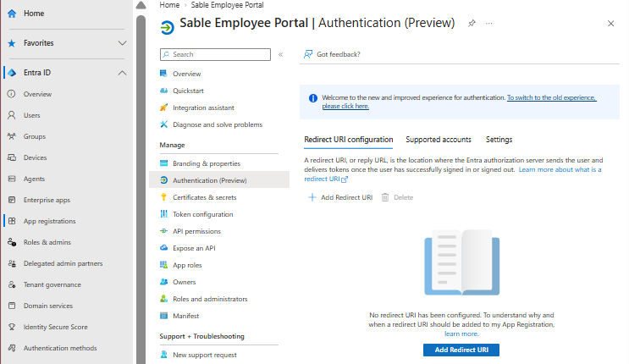Click the left navigation scrollbar thumb

[x=141, y=189]
